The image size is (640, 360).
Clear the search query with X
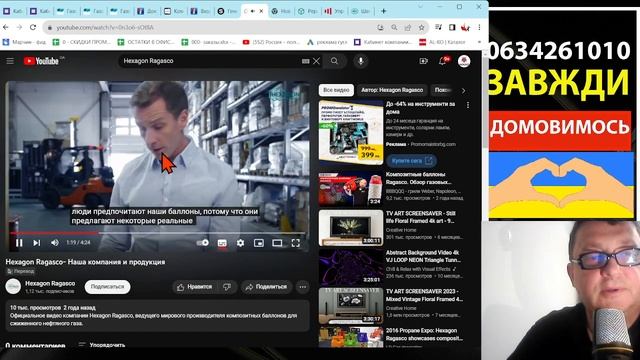click(x=316, y=61)
